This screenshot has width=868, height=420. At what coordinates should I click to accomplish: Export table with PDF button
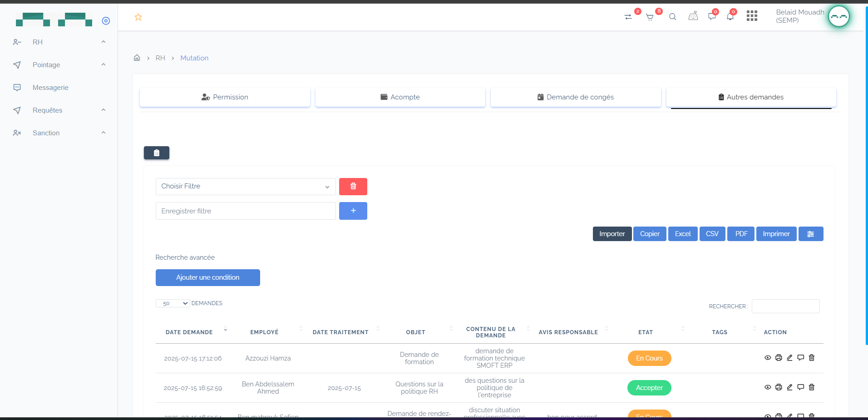coord(741,234)
